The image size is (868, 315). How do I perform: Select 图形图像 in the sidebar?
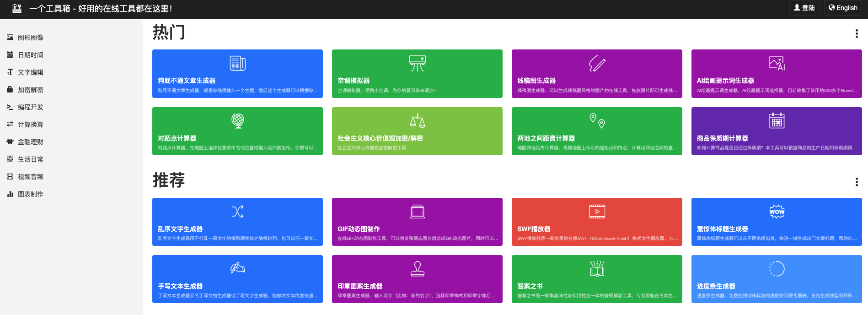point(31,38)
